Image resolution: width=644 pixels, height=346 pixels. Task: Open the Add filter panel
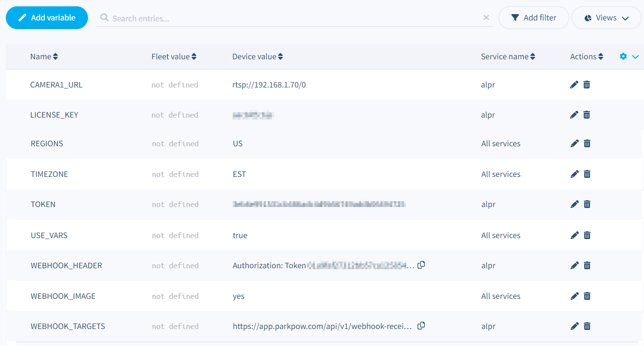[x=534, y=17]
